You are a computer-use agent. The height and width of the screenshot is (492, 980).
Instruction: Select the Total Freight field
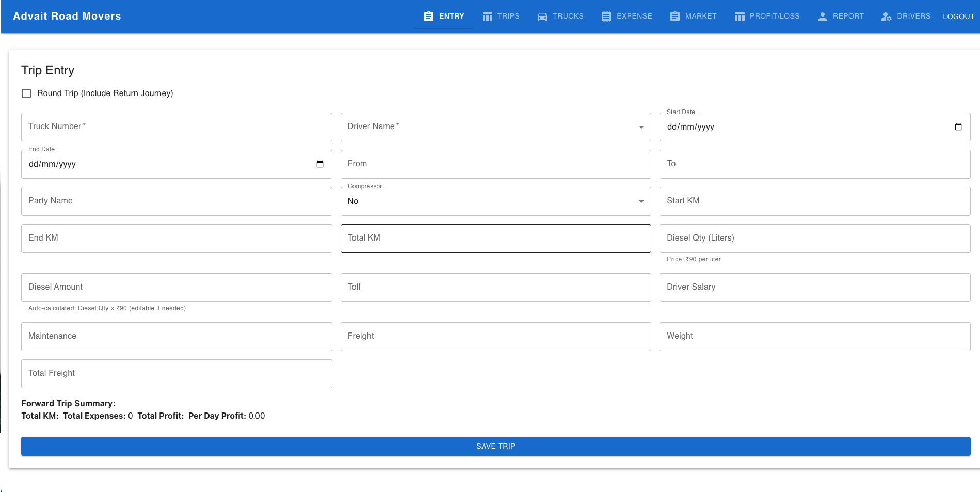[176, 374]
